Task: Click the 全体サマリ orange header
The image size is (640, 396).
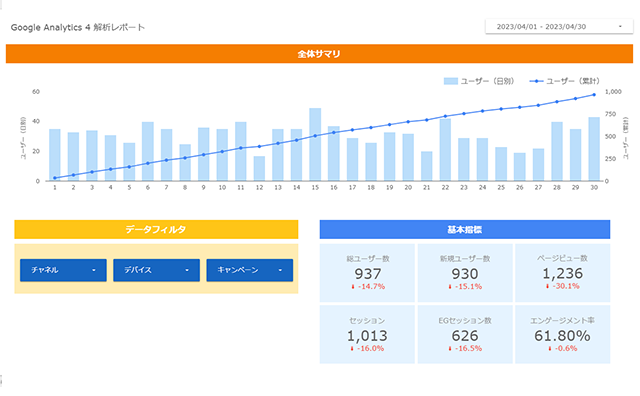Action: [319, 54]
